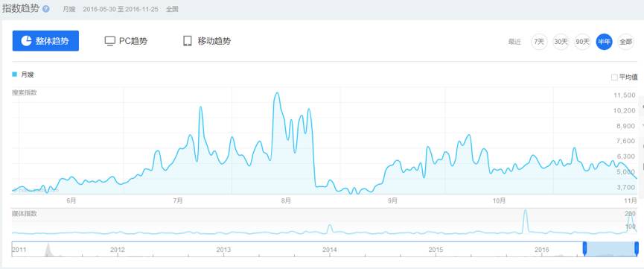The image size is (644, 269).
Task: Click the 9月 label on the chart axis
Action: pyautogui.click(x=392, y=201)
